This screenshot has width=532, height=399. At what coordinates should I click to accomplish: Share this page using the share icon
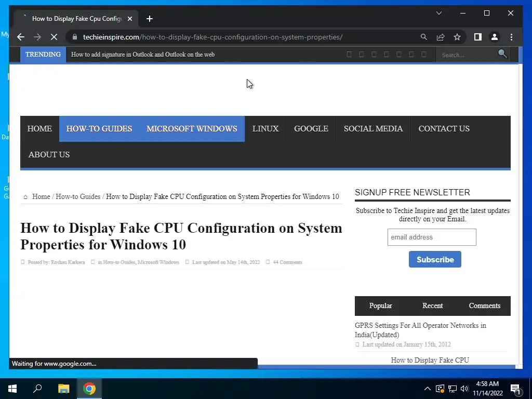[x=441, y=37]
